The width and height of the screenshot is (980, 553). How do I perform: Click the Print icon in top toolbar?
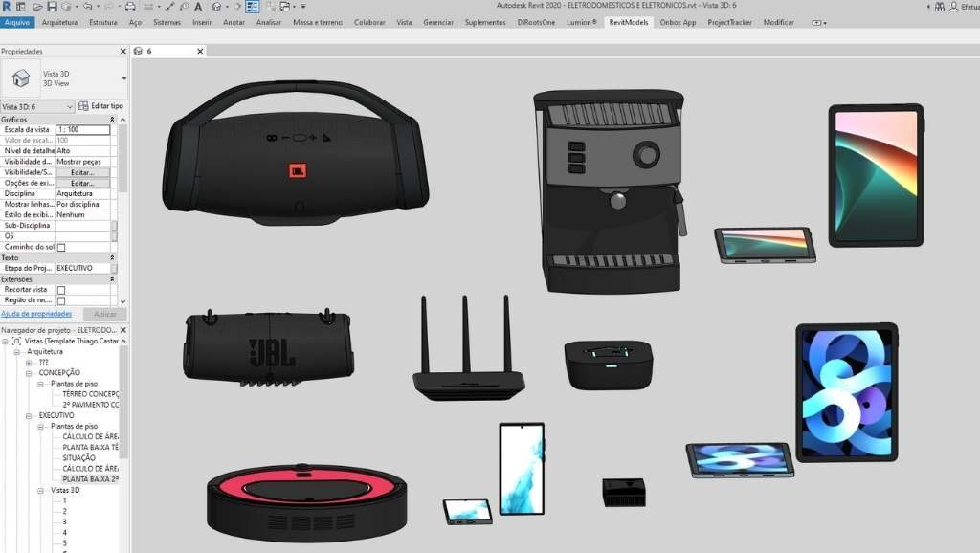pyautogui.click(x=129, y=7)
